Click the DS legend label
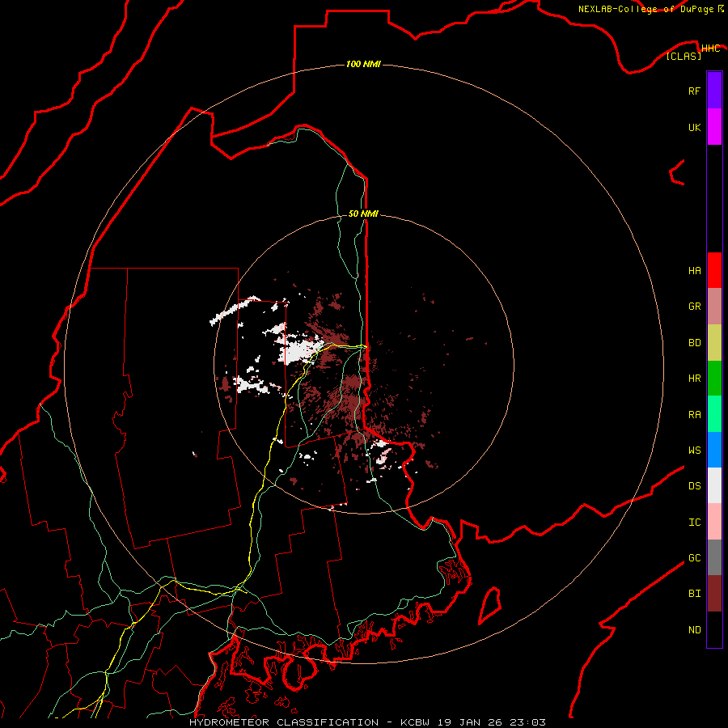This screenshot has width=728, height=728. coord(694,486)
